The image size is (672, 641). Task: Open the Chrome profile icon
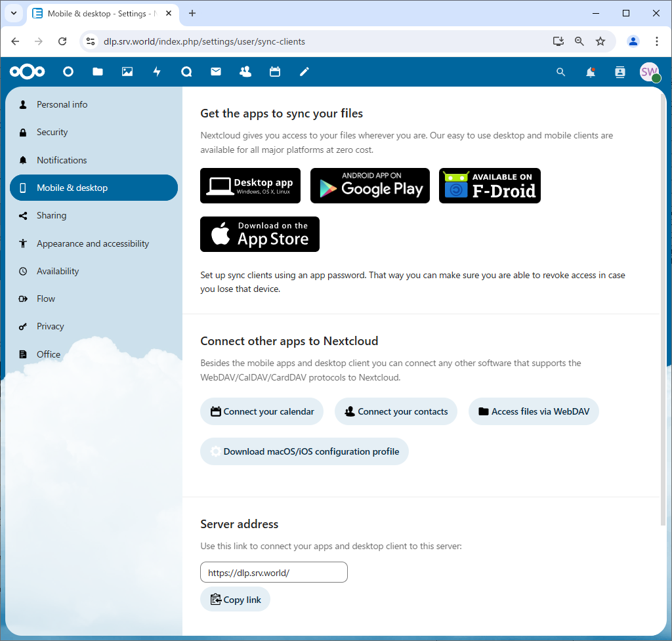633,41
